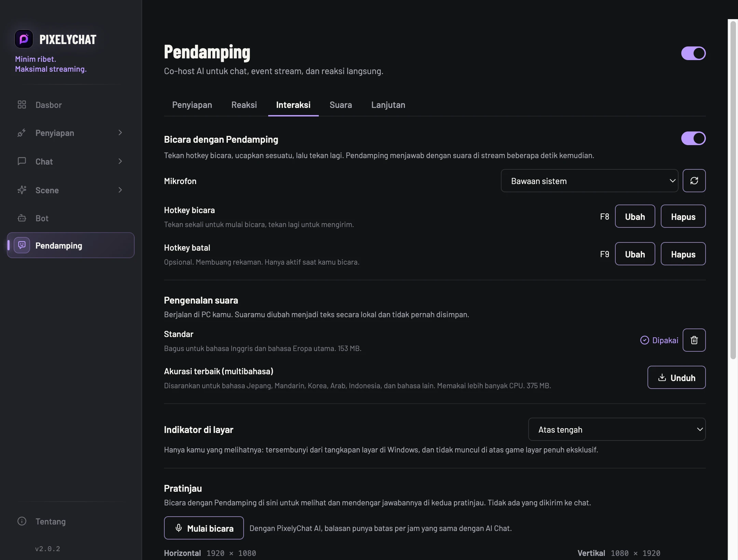Click the Vertikal 1080 × 1920 label

coord(619,553)
